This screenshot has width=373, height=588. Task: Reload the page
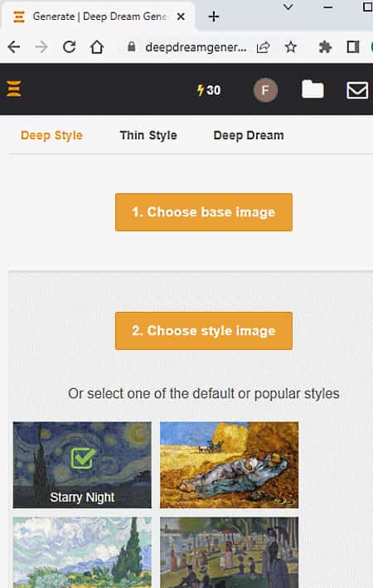tap(70, 47)
